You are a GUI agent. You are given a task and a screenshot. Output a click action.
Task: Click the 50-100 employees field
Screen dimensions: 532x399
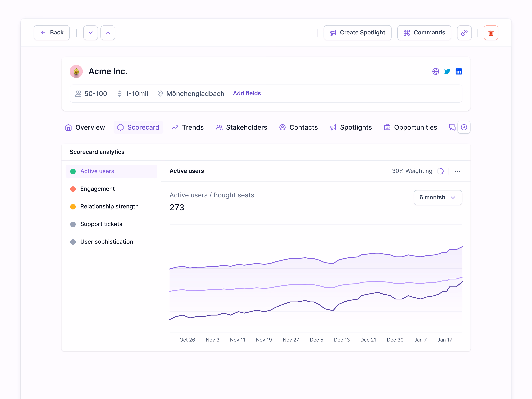click(x=91, y=94)
